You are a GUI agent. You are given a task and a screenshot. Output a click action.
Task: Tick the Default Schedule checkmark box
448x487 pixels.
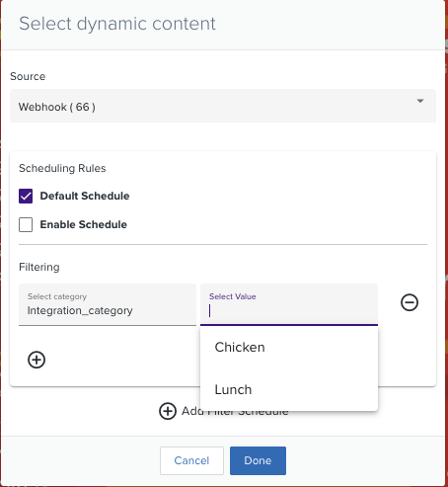[x=26, y=196]
